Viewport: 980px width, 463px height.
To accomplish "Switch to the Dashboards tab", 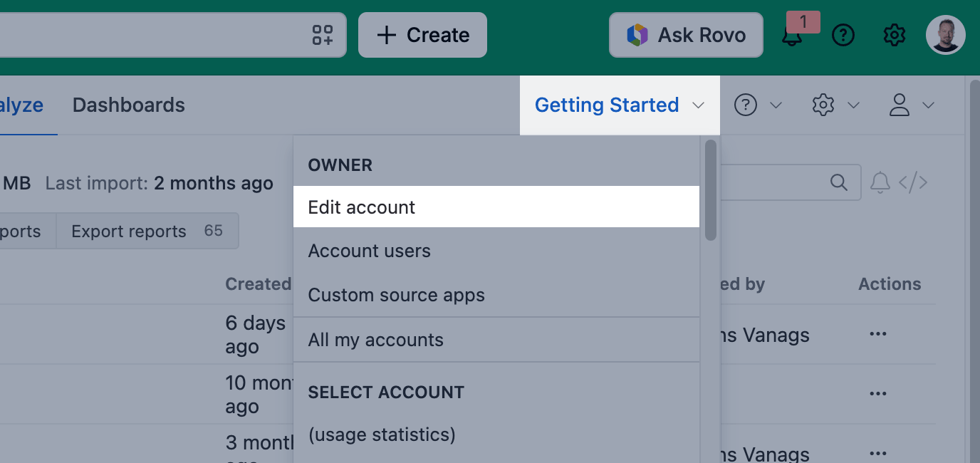I will tap(129, 105).
